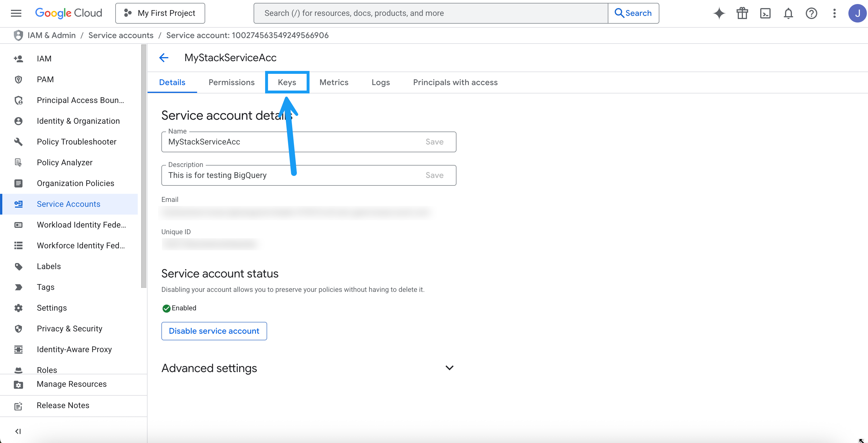Open the Gemini AI sparkle assistant

pyautogui.click(x=719, y=13)
